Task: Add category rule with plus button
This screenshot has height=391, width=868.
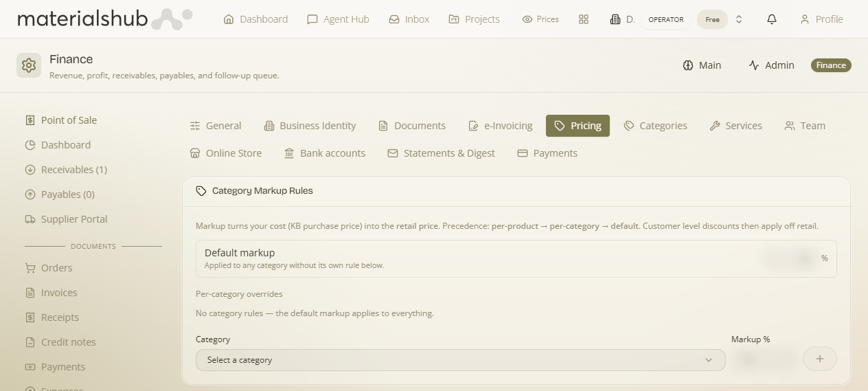Action: tap(819, 359)
